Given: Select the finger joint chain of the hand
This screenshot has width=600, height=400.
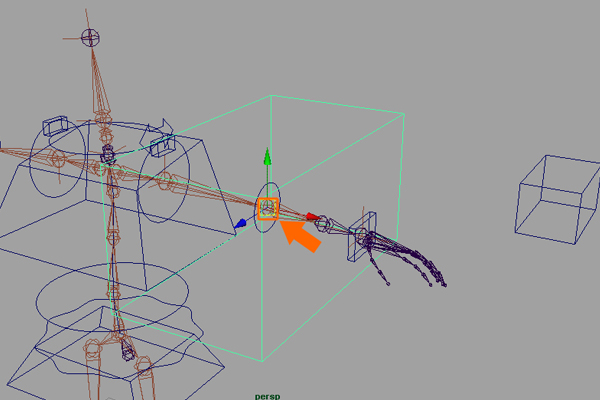Looking at the screenshot, I should [406, 260].
